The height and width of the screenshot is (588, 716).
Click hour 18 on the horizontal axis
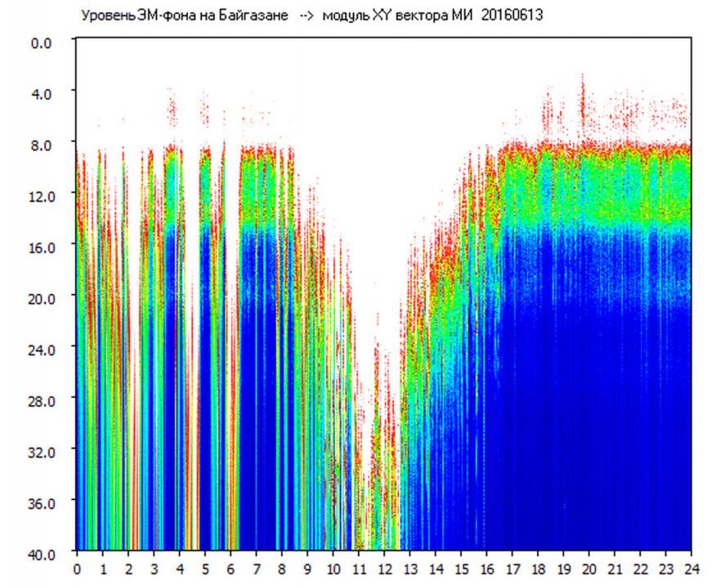tap(538, 568)
